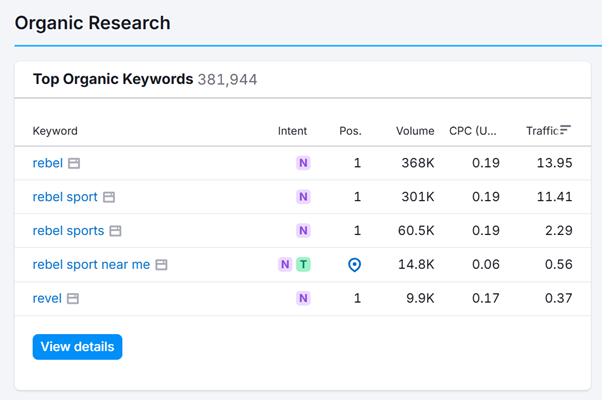Open the 'rebel' keyword link
The width and height of the screenshot is (602, 400).
tap(47, 163)
